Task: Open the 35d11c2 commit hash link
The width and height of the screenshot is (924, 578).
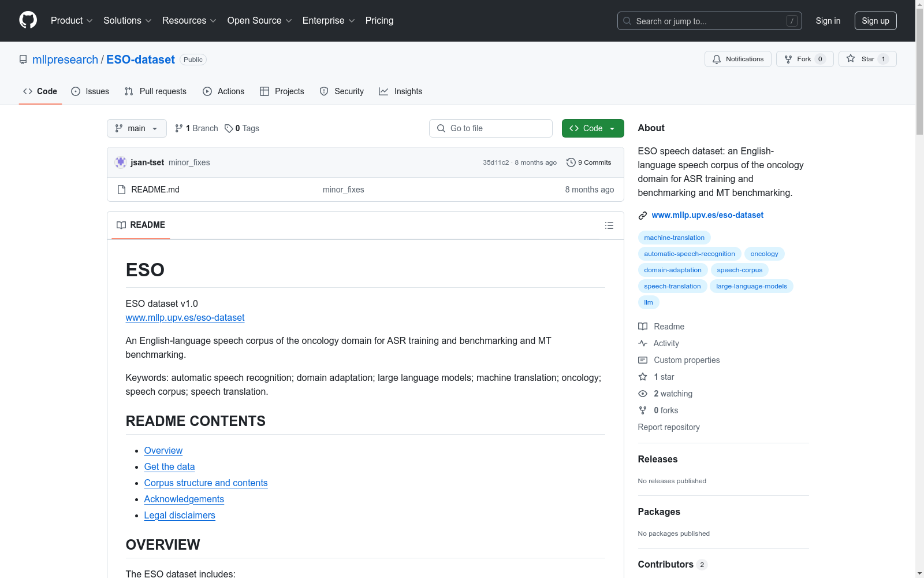Action: point(496,162)
